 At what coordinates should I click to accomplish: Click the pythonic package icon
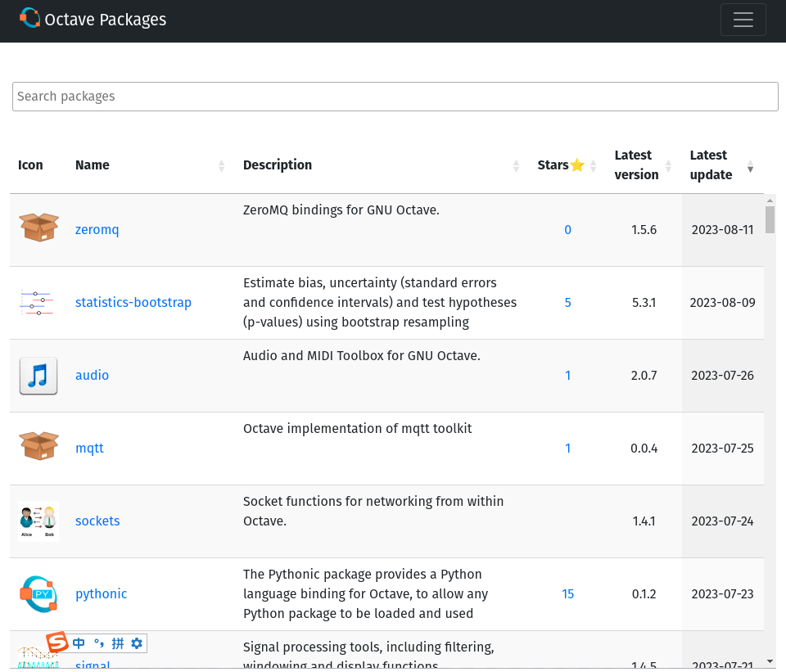(x=38, y=593)
